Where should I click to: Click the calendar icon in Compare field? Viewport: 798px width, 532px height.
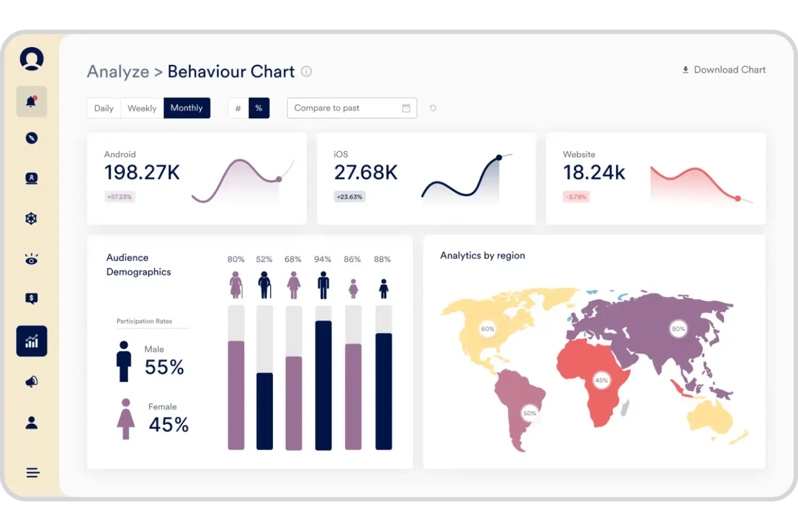[x=406, y=108]
